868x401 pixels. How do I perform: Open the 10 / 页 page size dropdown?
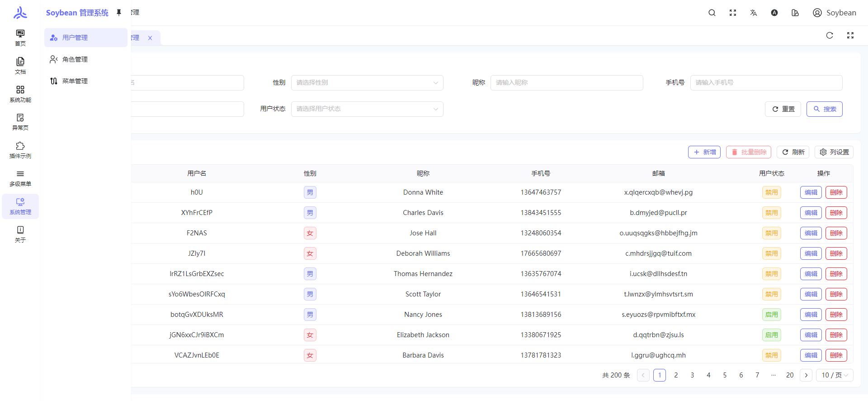click(x=834, y=375)
